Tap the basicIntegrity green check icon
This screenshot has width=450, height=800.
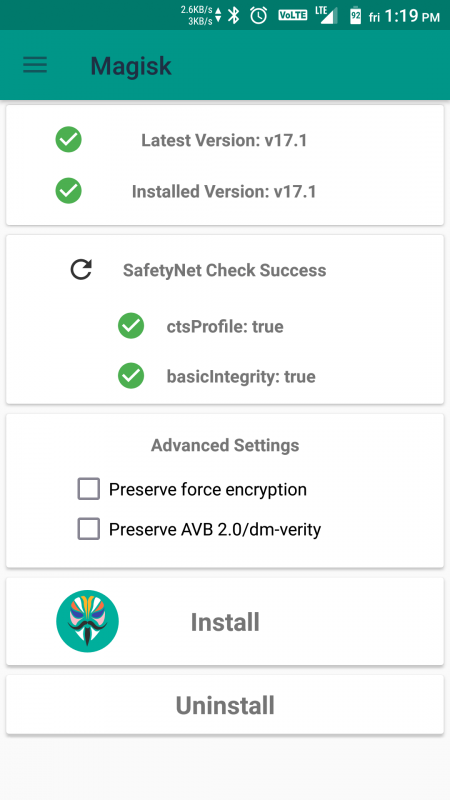click(x=131, y=376)
